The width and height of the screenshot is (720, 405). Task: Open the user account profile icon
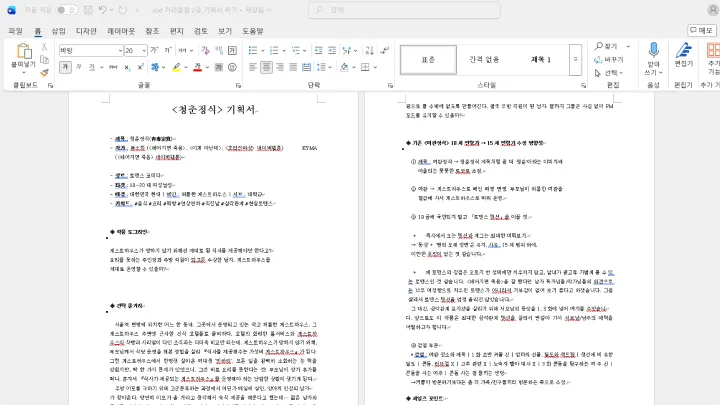(713, 10)
